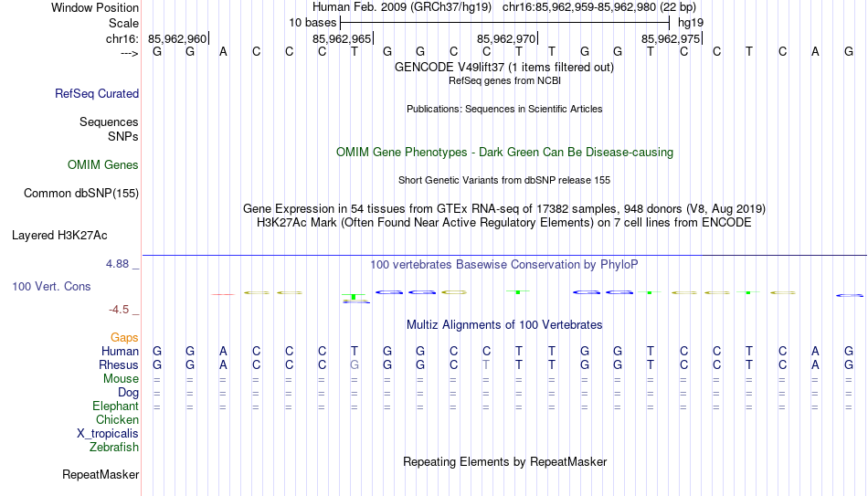Click the GENCODE V49lift37 track title

coord(504,67)
